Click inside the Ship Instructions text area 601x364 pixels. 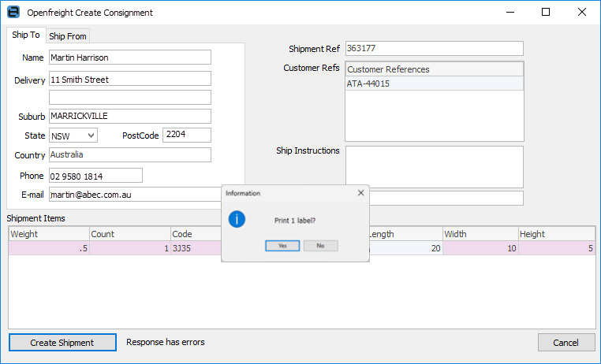[434, 166]
